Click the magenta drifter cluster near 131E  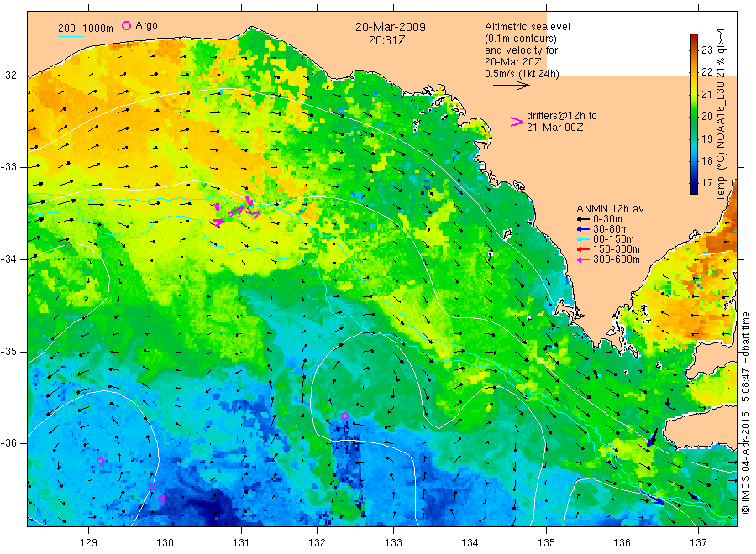click(237, 212)
